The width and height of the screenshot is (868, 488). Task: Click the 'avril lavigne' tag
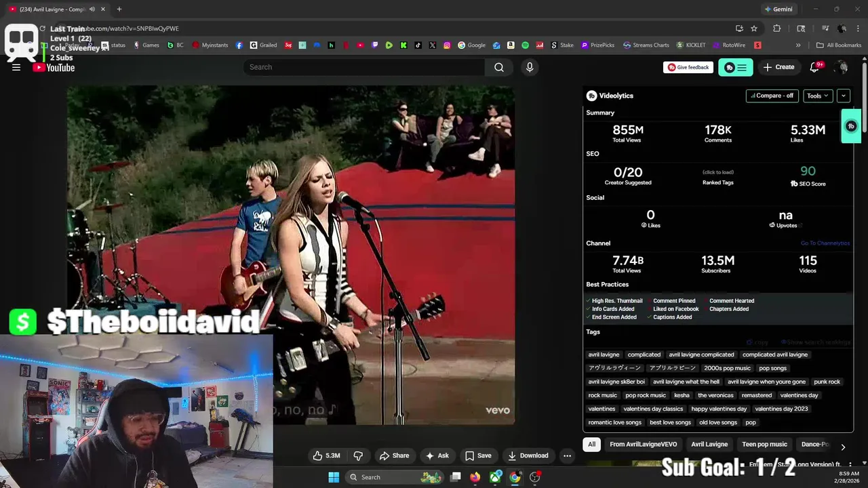604,354
